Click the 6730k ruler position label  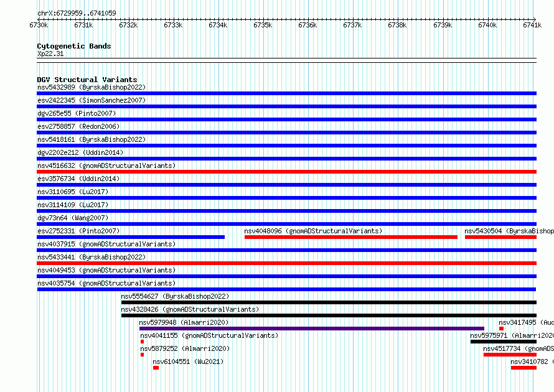tap(39, 25)
